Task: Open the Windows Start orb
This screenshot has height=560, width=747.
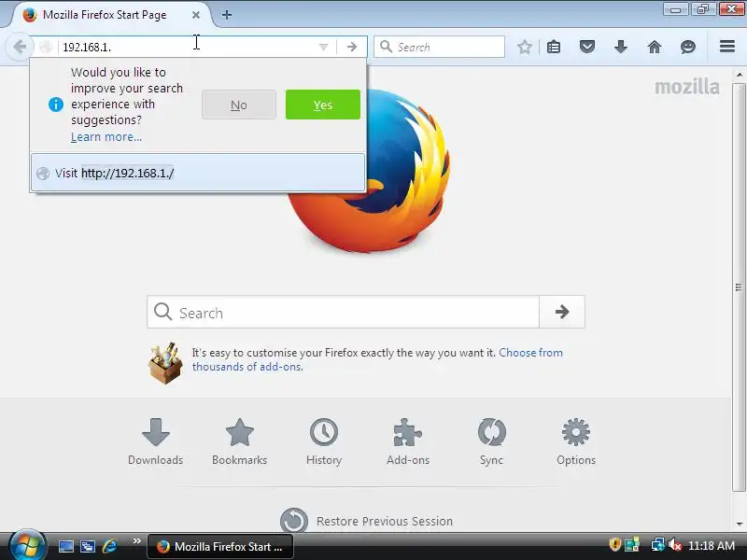Action: tap(27, 546)
